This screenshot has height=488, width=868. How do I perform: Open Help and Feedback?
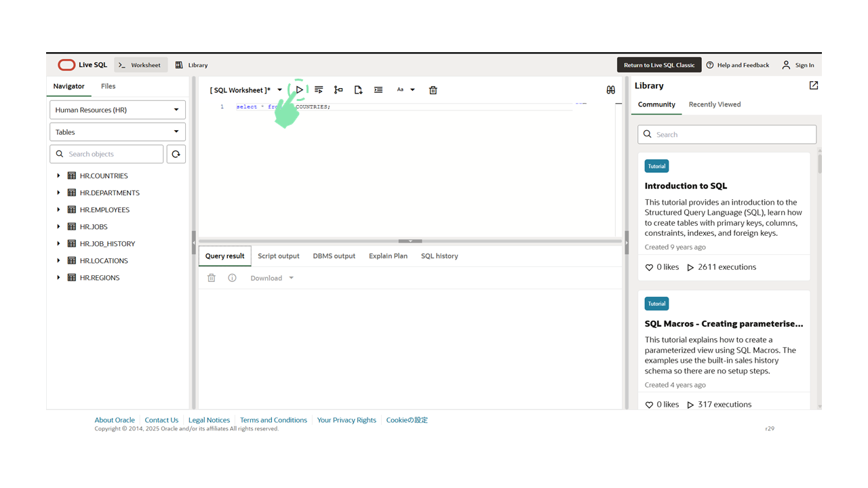(x=738, y=65)
